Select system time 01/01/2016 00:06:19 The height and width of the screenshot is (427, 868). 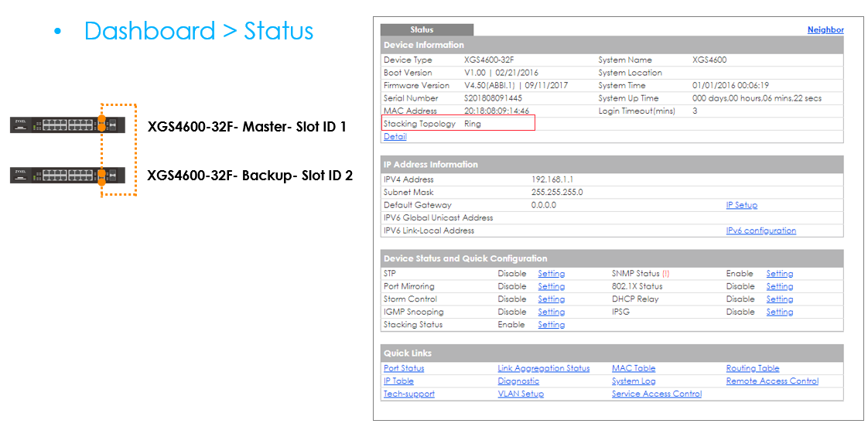730,85
